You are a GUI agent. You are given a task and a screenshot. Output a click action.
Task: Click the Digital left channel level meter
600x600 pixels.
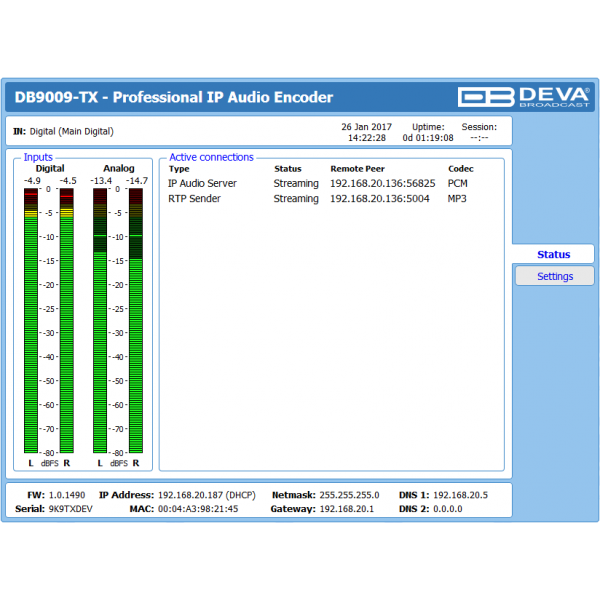[x=31, y=320]
